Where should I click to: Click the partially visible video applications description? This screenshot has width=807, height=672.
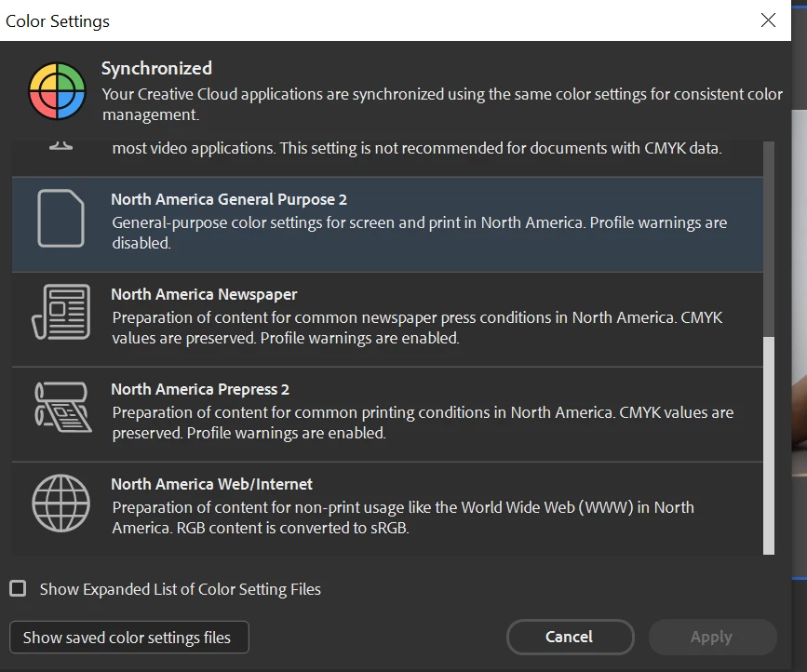[x=417, y=148]
